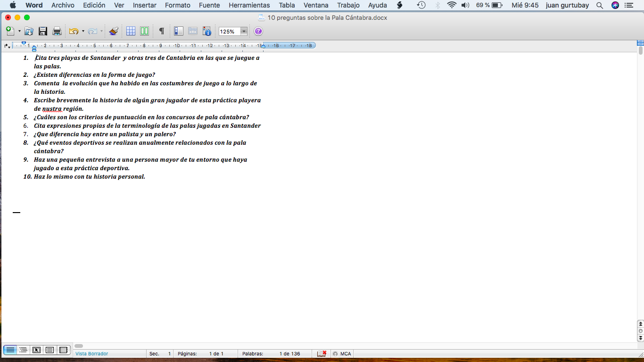Switch to Draft view button in status bar
Viewport: 644px width, 362px height.
coord(10,350)
